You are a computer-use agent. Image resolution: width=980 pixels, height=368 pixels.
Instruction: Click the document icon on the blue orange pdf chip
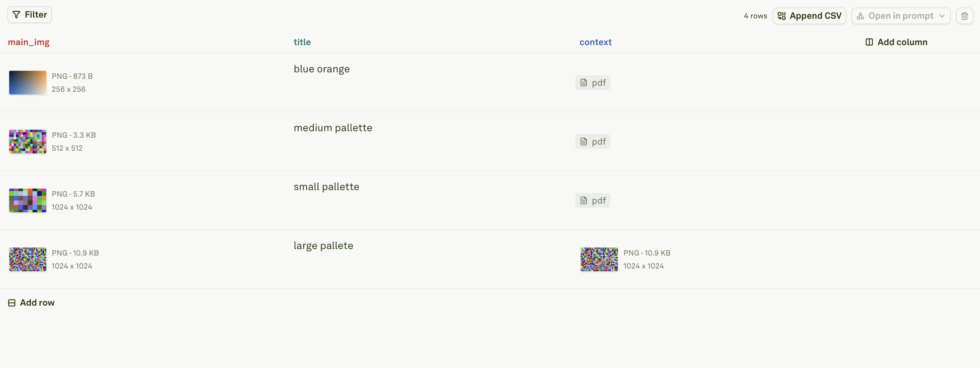coord(583,83)
